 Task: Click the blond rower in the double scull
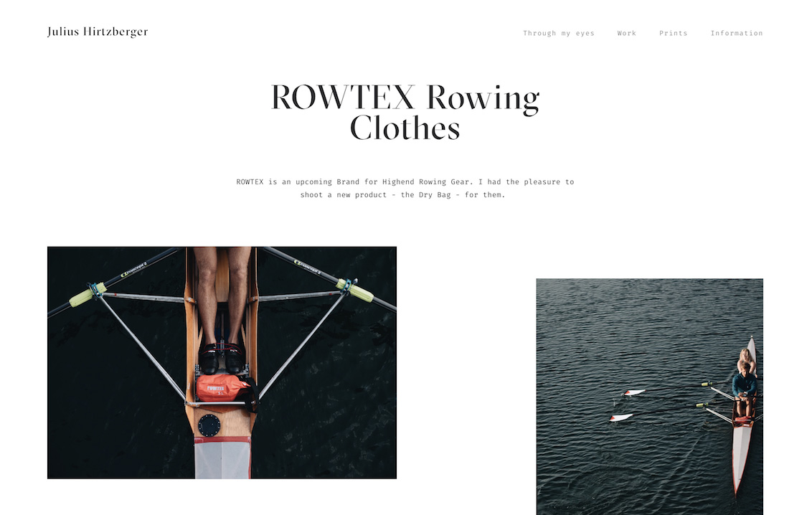click(746, 359)
